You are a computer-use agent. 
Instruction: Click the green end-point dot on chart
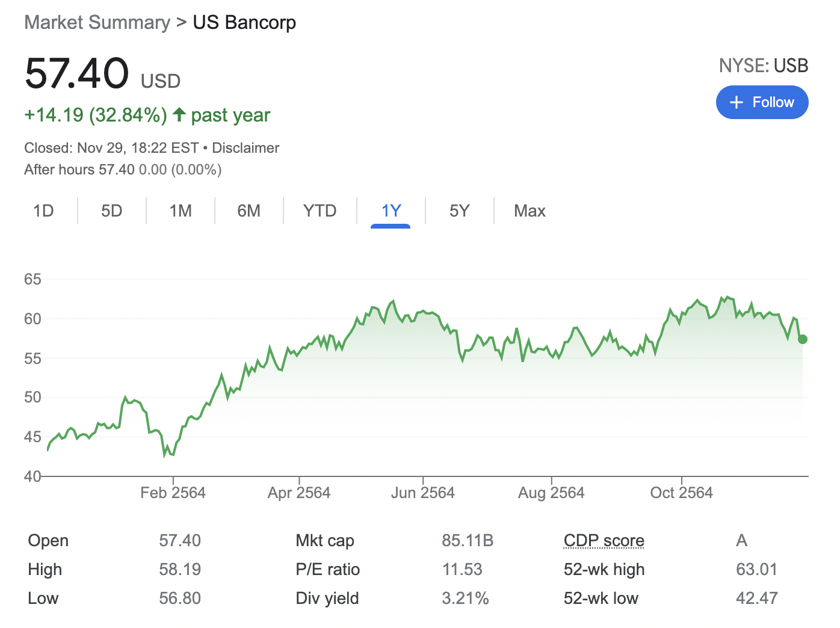point(802,339)
